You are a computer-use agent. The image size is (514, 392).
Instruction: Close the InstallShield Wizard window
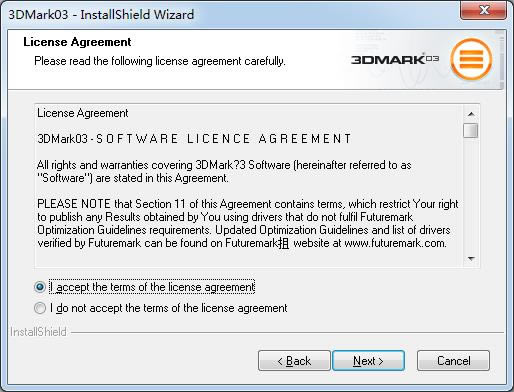(484, 10)
